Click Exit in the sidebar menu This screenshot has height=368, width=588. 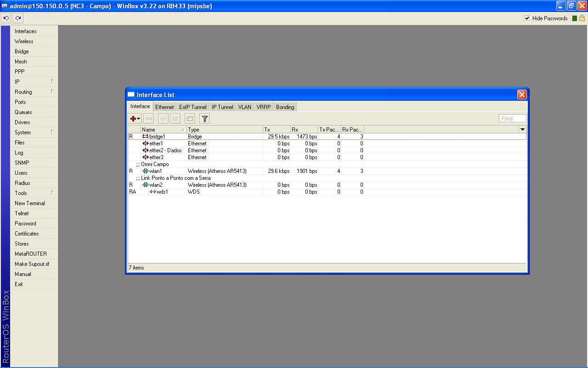pyautogui.click(x=34, y=284)
